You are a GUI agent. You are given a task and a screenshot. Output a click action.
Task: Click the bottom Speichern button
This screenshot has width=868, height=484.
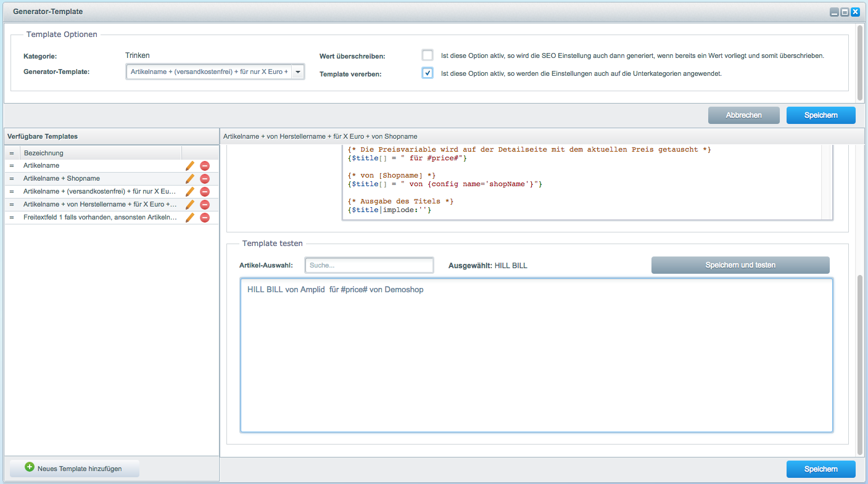click(820, 469)
